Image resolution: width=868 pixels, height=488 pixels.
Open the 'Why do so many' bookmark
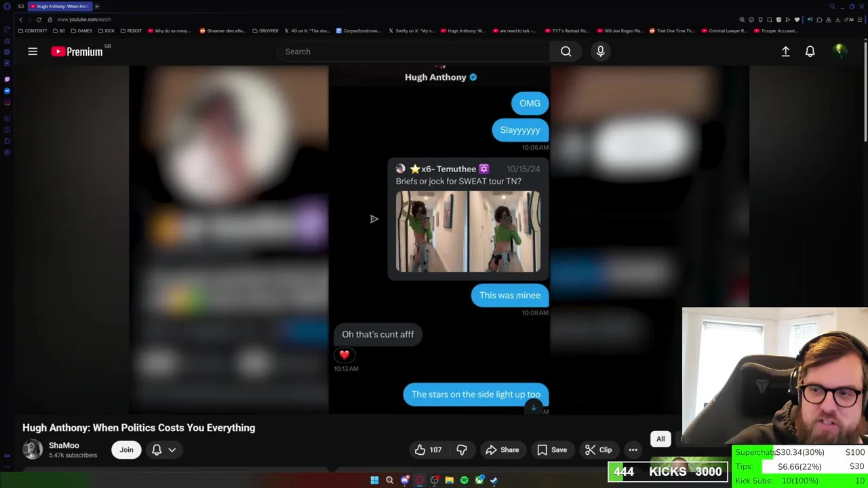[x=169, y=30]
